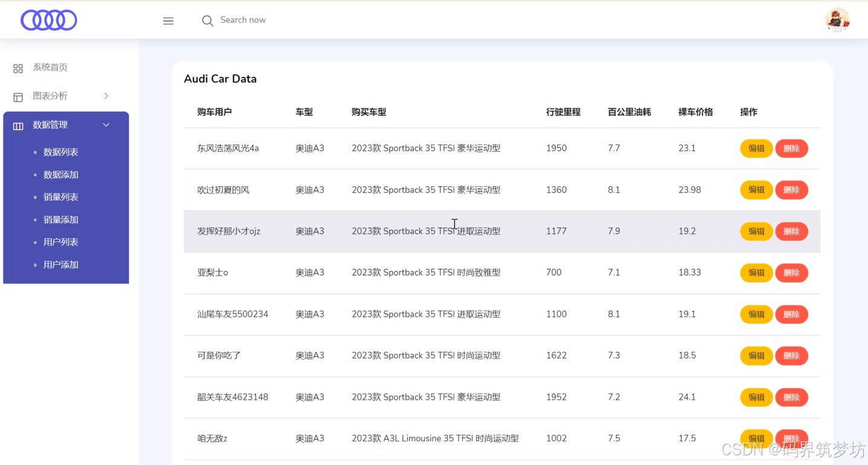Open 用户列表 submenu item

(61, 242)
